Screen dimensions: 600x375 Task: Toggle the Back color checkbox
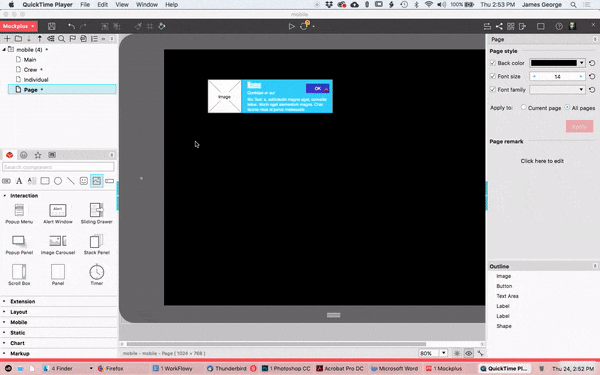493,63
